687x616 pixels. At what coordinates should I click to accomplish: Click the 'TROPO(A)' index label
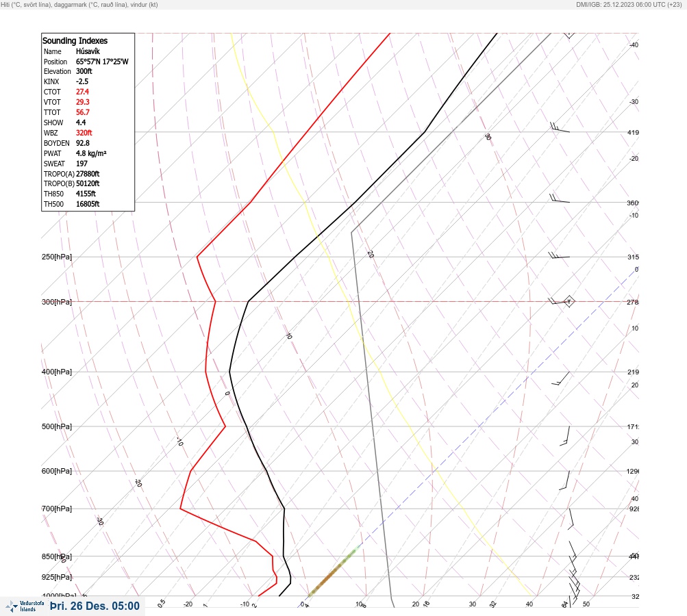click(59, 174)
